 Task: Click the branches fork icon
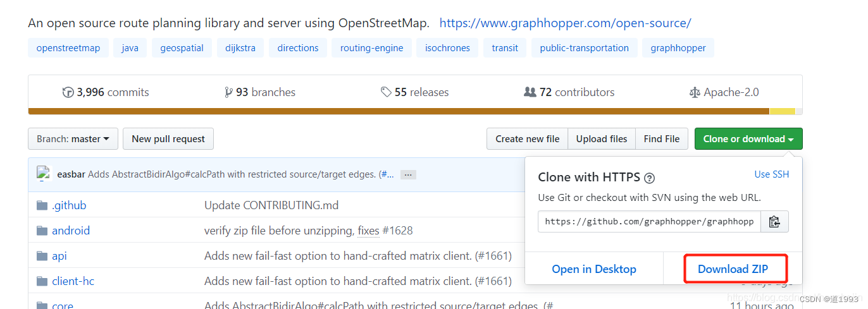228,92
